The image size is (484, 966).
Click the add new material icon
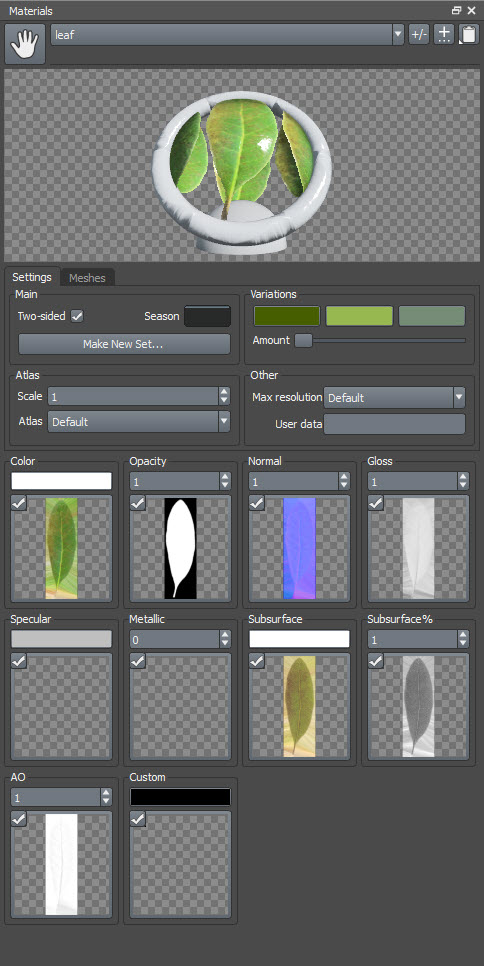point(443,34)
